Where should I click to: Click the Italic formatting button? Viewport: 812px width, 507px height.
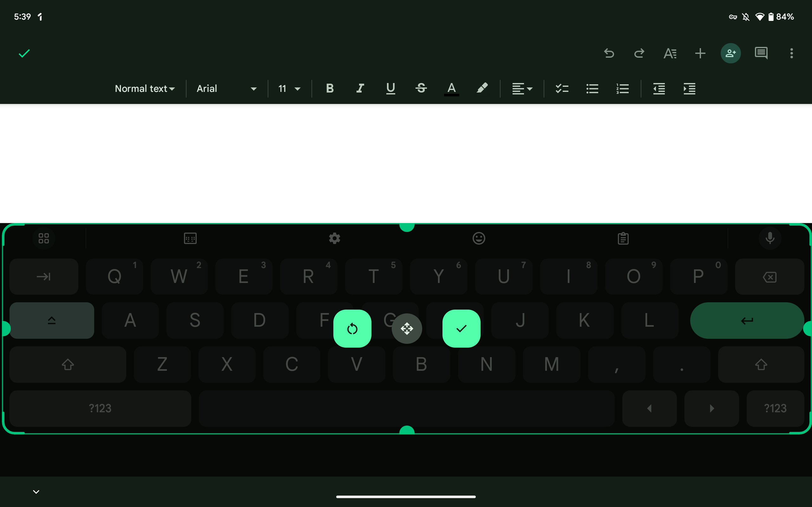pyautogui.click(x=360, y=88)
